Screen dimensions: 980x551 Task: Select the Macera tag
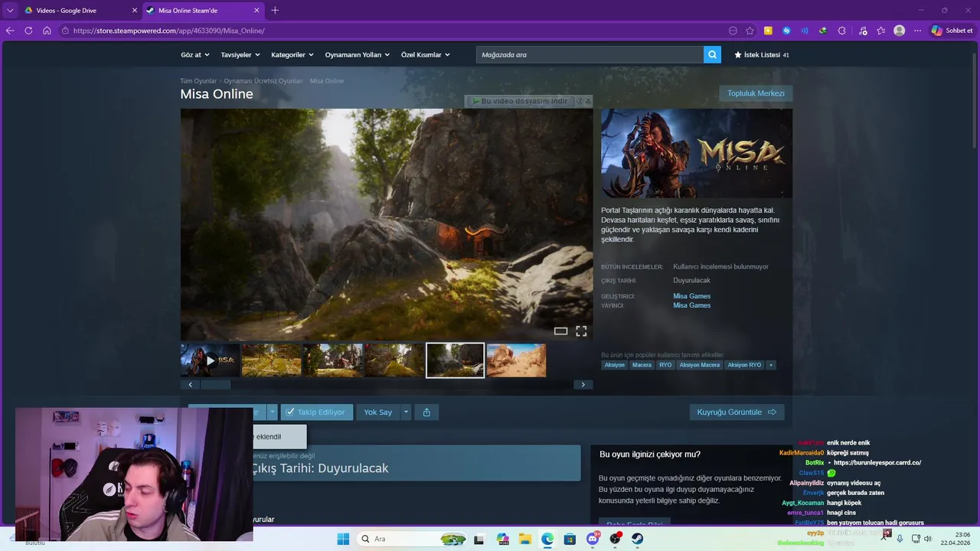pos(642,365)
